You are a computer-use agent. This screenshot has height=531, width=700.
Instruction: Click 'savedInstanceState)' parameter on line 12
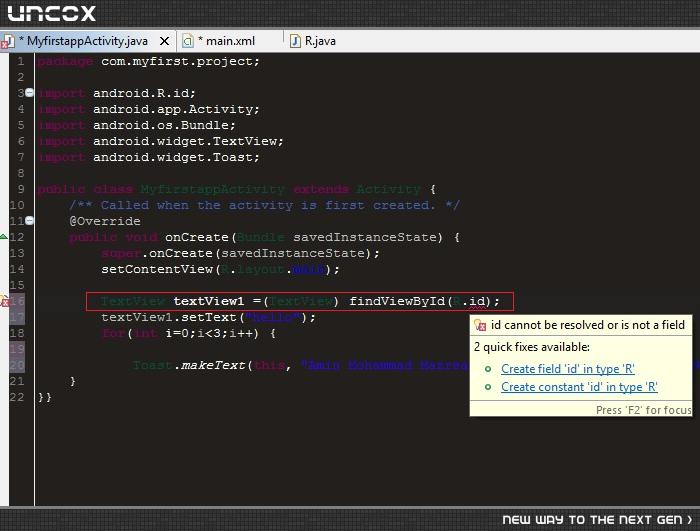pyautogui.click(x=368, y=237)
